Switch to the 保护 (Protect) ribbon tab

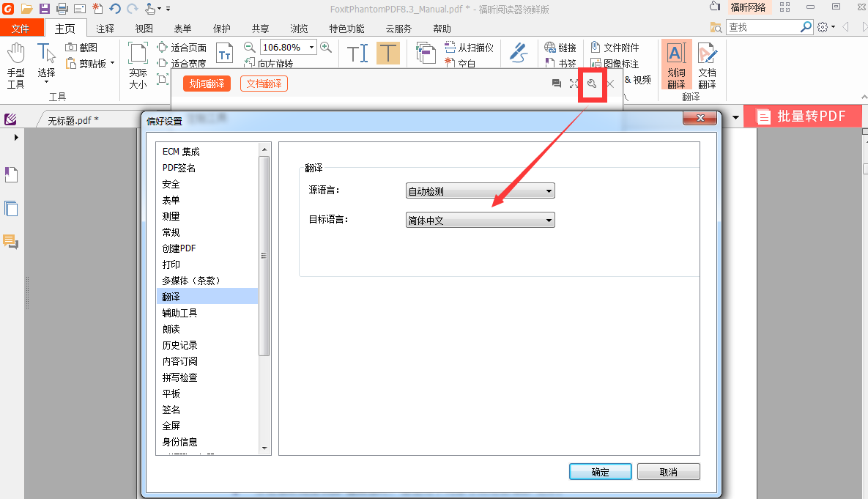click(221, 29)
